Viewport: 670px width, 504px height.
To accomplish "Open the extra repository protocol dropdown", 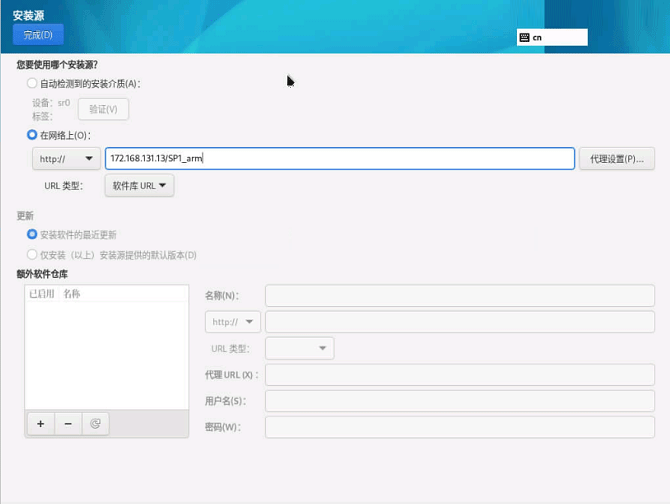I will pyautogui.click(x=232, y=322).
